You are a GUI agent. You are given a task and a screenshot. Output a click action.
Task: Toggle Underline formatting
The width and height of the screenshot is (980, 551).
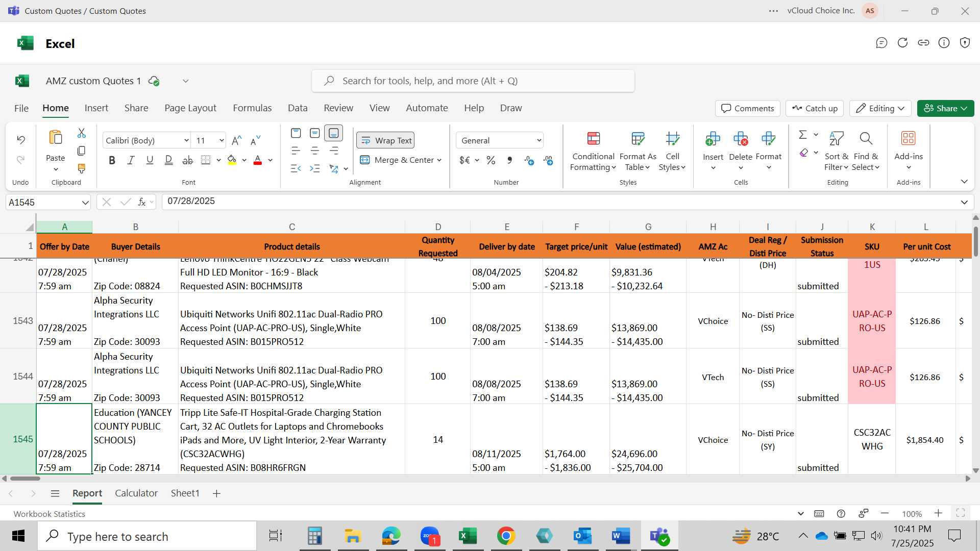[x=150, y=161]
